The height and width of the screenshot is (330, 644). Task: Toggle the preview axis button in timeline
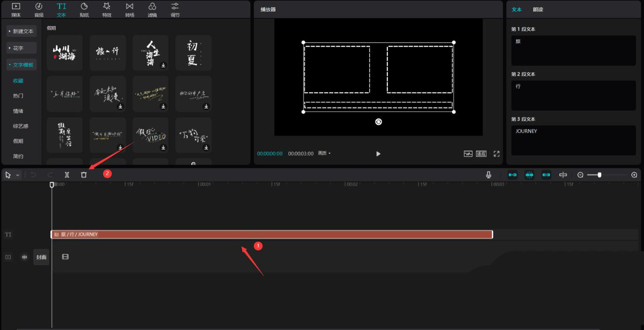tap(563, 175)
